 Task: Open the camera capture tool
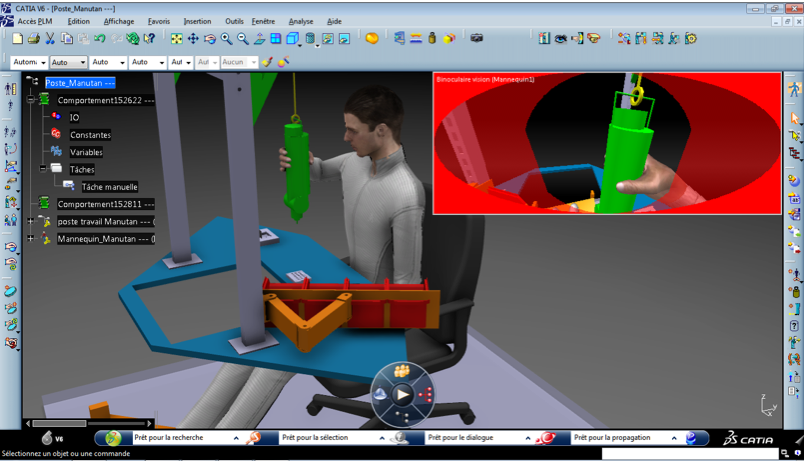(x=477, y=39)
